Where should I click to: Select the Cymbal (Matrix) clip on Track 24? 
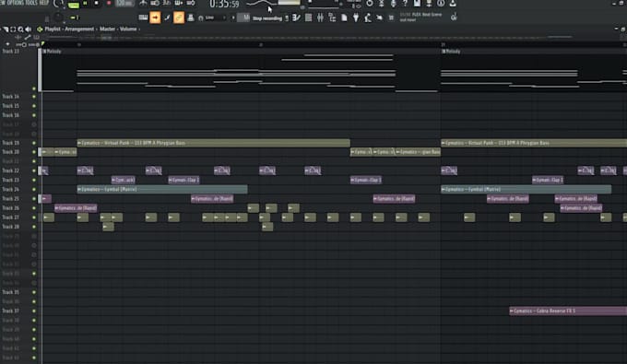coord(162,190)
